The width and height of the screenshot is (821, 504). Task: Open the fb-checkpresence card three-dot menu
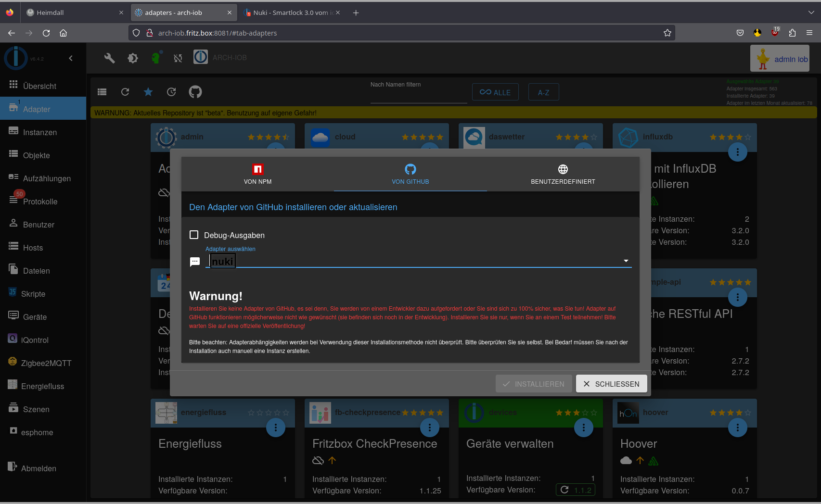(x=430, y=428)
